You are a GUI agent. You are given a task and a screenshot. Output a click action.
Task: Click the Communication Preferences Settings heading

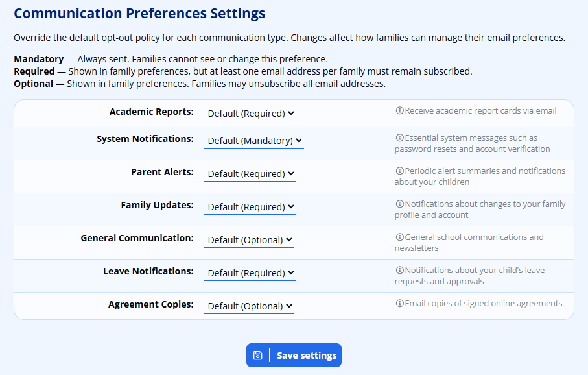coord(139,14)
